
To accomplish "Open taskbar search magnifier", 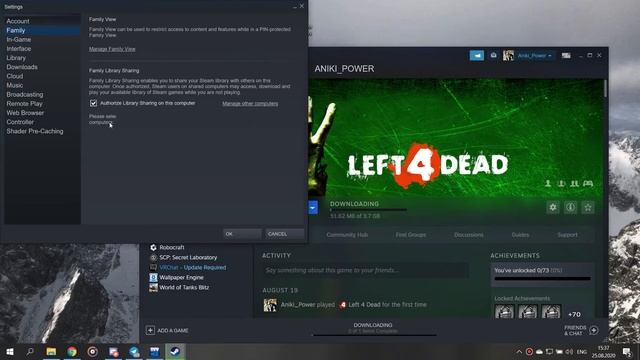I will click(x=30, y=351).
